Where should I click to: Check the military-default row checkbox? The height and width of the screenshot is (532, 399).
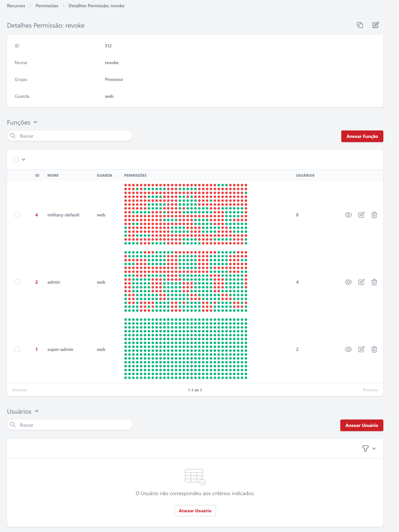click(x=17, y=215)
